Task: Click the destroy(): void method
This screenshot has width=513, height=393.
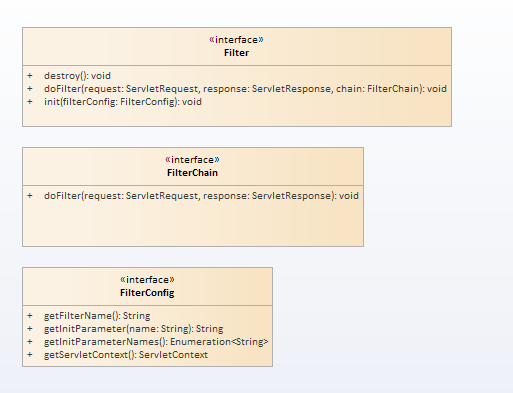Action: (x=77, y=76)
